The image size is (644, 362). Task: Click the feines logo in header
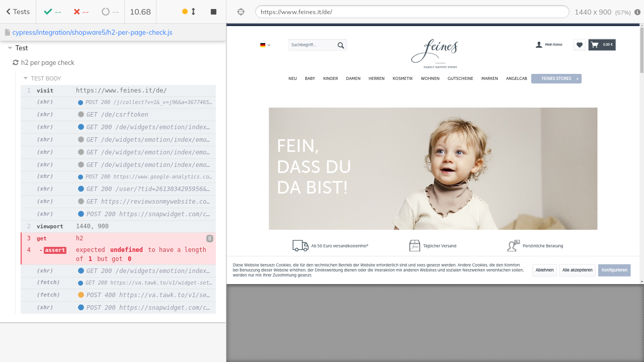point(434,53)
